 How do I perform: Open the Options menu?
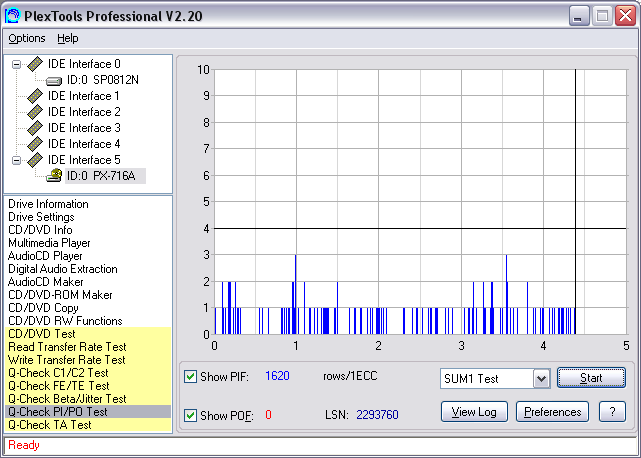click(x=27, y=38)
